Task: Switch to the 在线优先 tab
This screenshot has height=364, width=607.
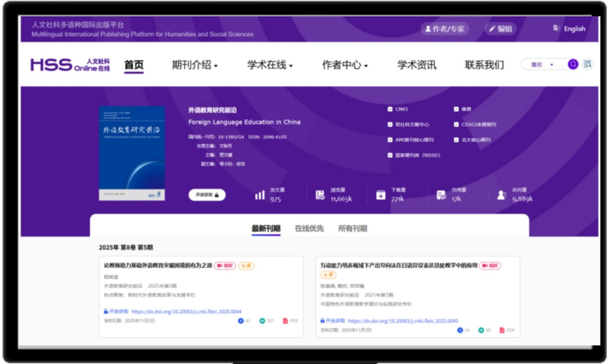Action: pyautogui.click(x=309, y=228)
